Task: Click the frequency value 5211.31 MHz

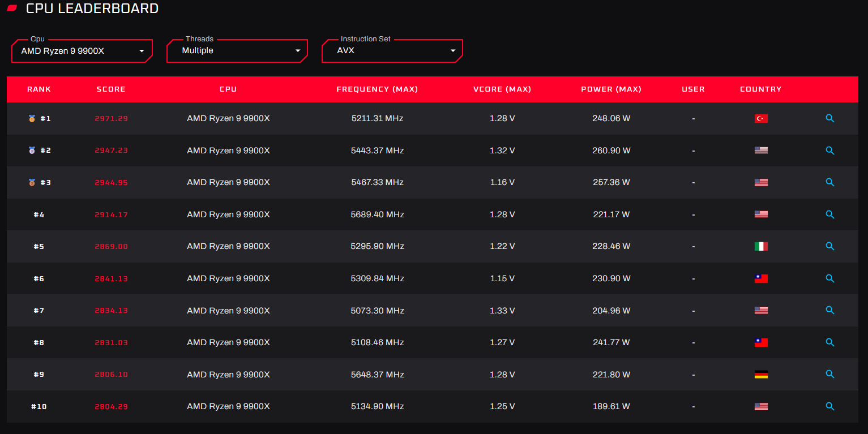Action: tap(378, 118)
